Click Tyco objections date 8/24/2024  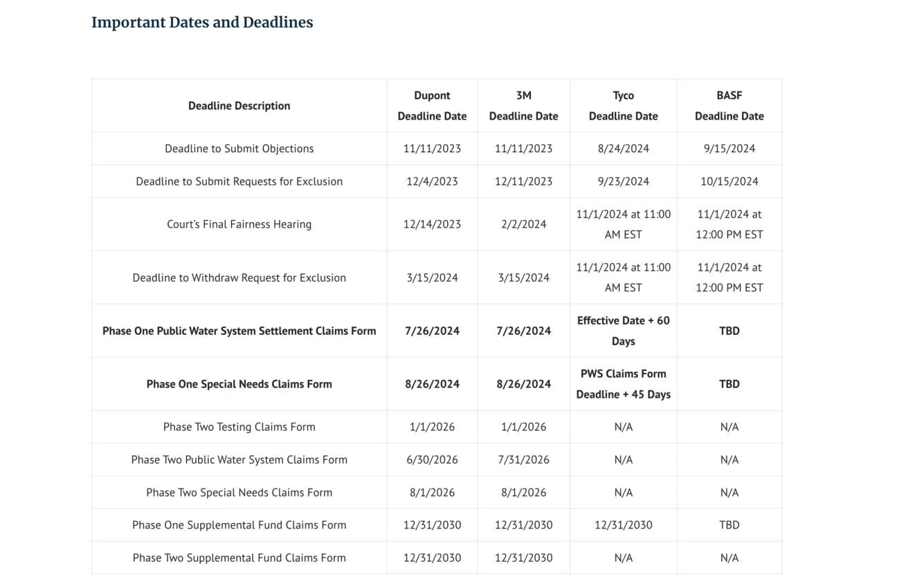pyautogui.click(x=623, y=149)
